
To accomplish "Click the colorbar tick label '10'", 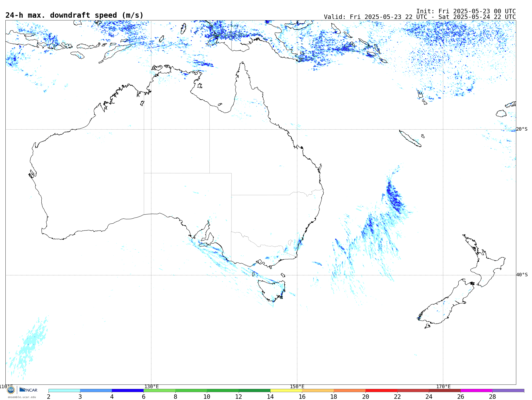I will click(x=207, y=397).
